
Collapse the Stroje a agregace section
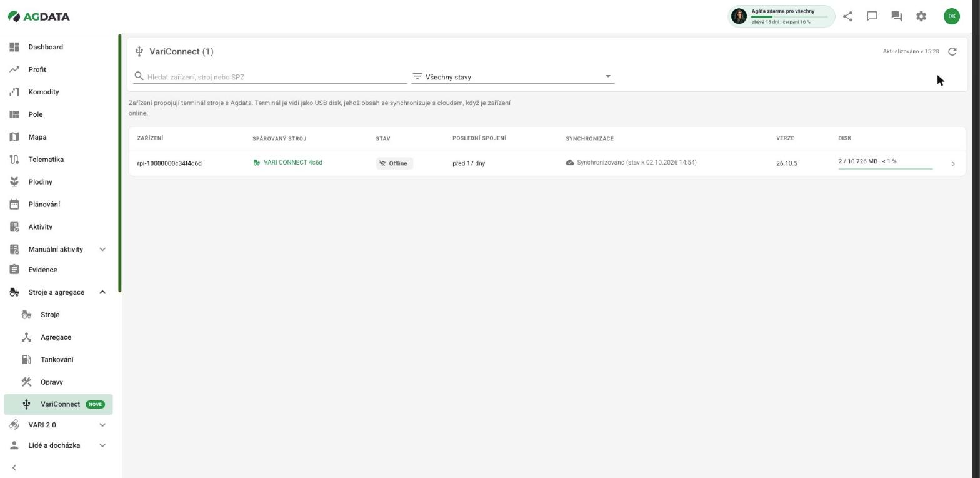point(102,292)
